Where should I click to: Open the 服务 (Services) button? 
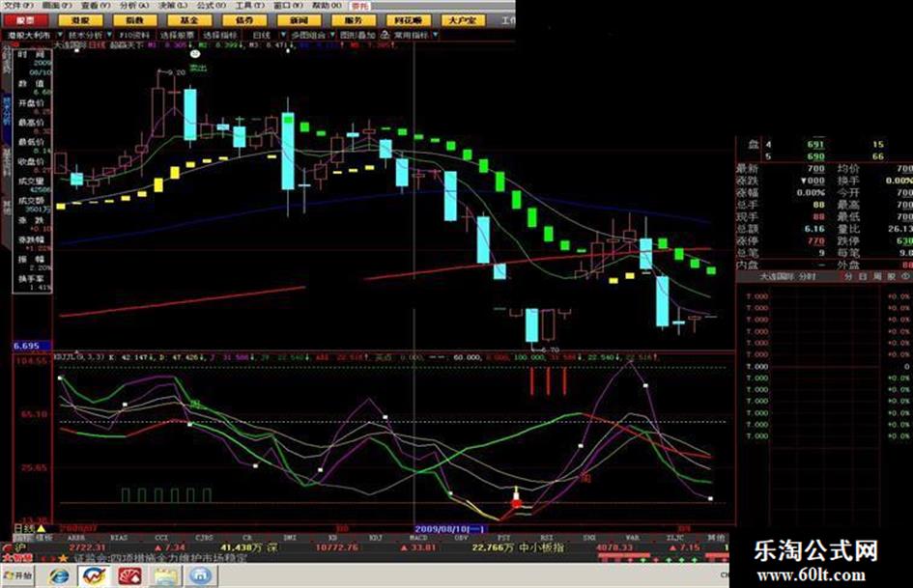tap(354, 20)
